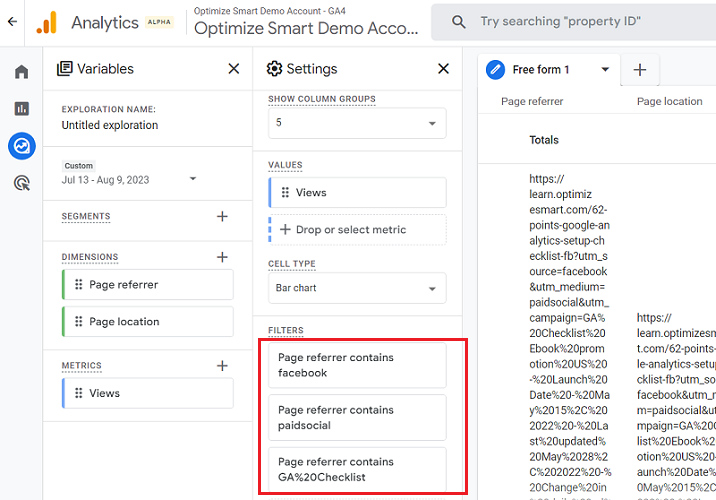
Task: Open the Home icon in sidebar
Action: pyautogui.click(x=21, y=72)
